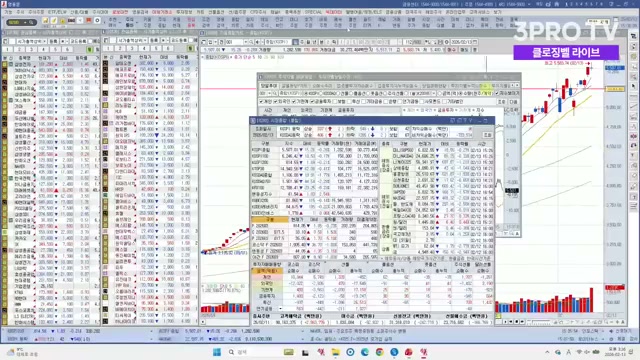Screen dimensions: 640x360
Task: Click the CFD주식 menu
Action: click(258, 12)
